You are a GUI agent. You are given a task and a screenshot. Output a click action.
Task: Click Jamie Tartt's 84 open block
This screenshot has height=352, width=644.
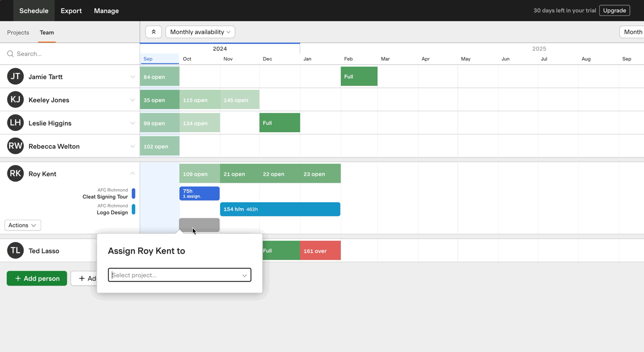click(159, 77)
